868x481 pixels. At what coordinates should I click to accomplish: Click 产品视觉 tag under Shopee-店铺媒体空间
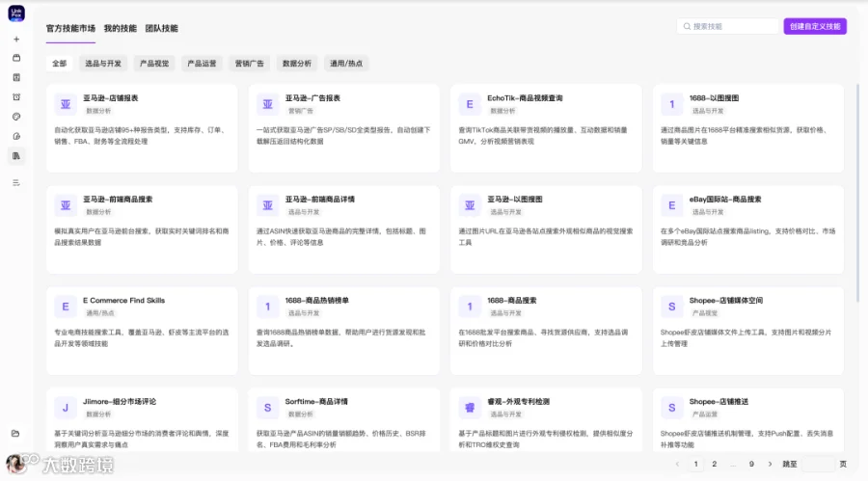(705, 313)
